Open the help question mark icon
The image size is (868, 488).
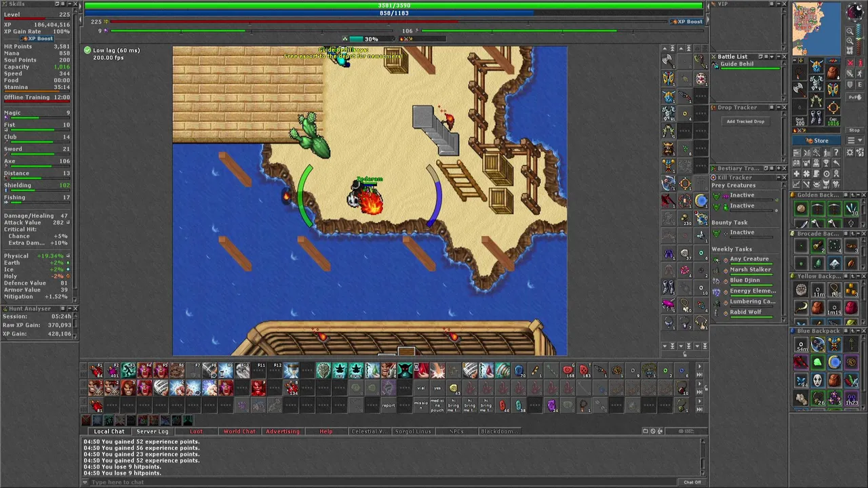click(836, 152)
